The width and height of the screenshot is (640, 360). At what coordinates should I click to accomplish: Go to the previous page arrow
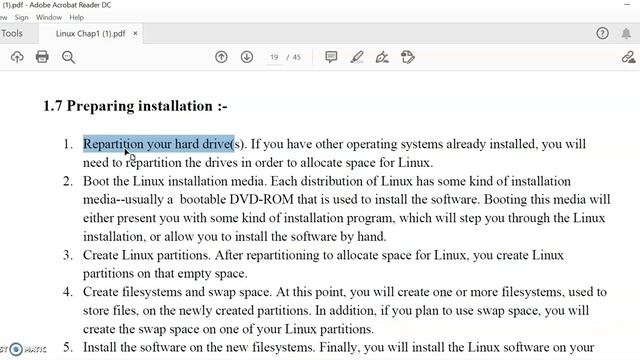tap(221, 57)
